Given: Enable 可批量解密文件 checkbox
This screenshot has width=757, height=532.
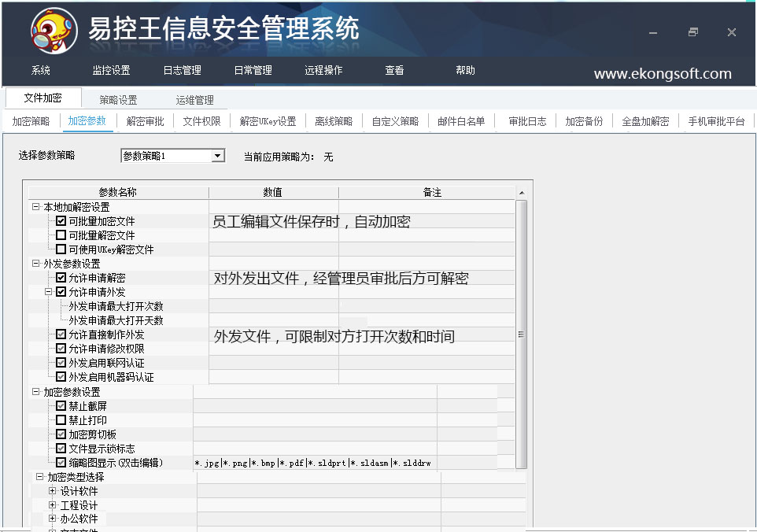Looking at the screenshot, I should (x=61, y=235).
